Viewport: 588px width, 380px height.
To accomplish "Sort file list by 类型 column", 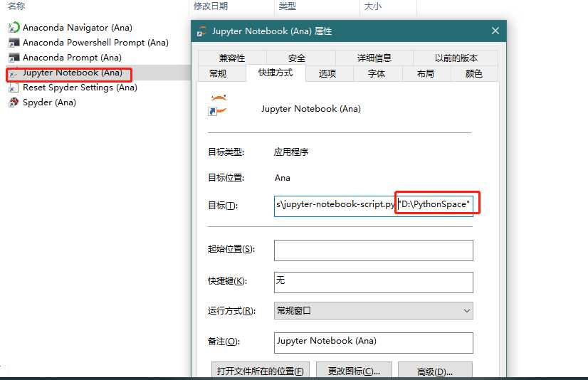I will 288,6.
